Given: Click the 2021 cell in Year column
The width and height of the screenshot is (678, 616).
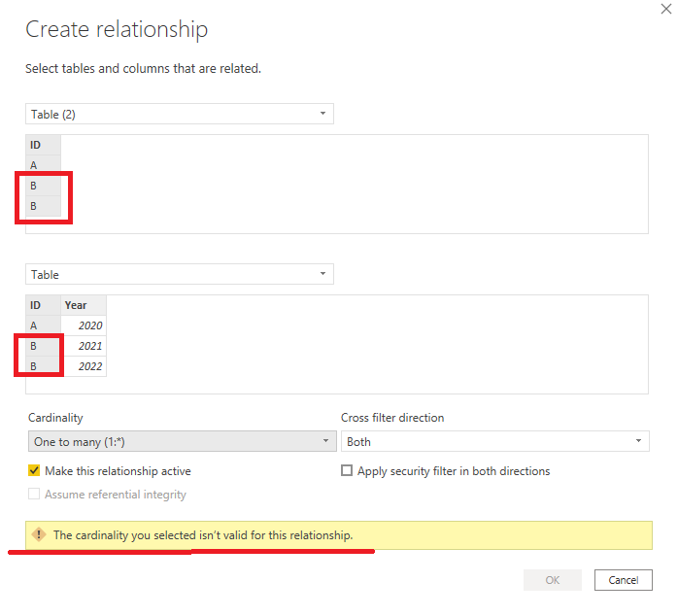Looking at the screenshot, I should click(x=84, y=346).
